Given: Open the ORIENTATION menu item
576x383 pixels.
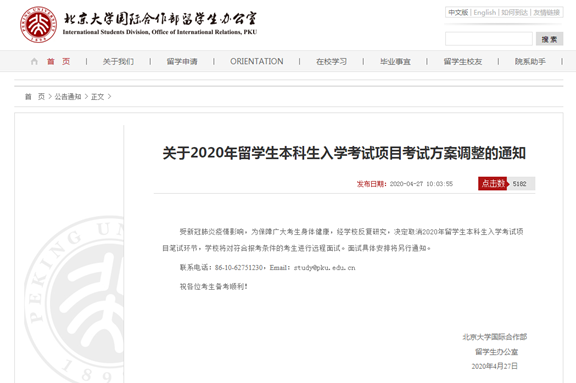Looking at the screenshot, I should [x=257, y=61].
